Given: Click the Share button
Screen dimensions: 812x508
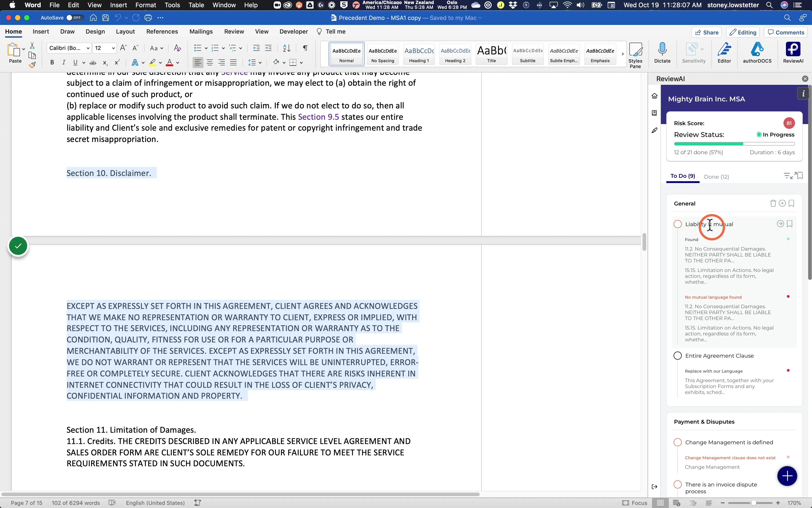Looking at the screenshot, I should [706, 32].
